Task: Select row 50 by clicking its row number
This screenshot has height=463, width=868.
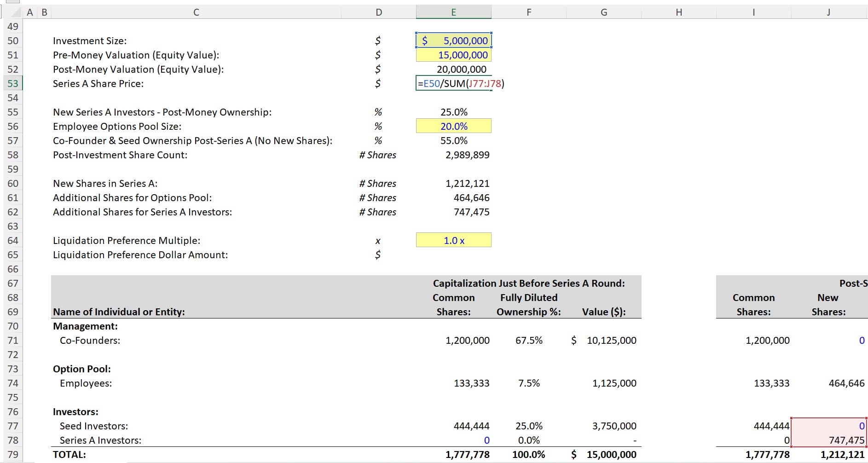Action: [x=13, y=41]
